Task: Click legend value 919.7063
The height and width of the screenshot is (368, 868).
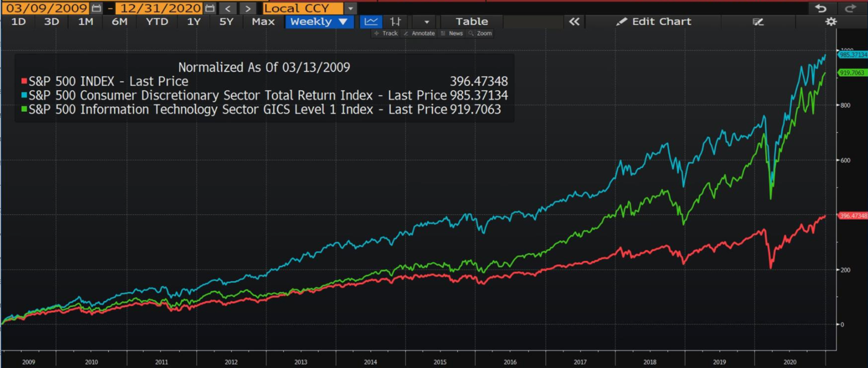Action: [475, 109]
